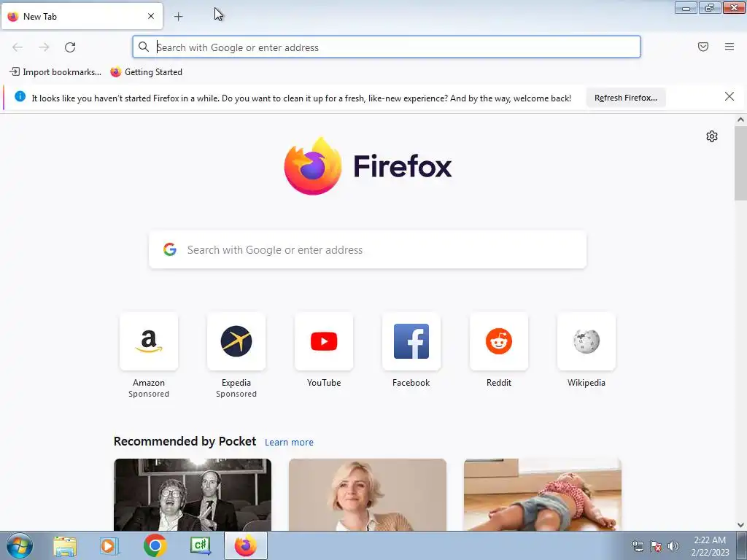Viewport: 747px width, 560px height.
Task: Click the Firefox taskbar button
Action: click(245, 545)
